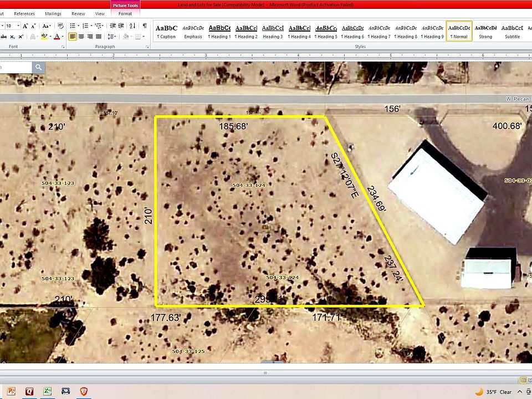
Task: Click the Font Color red swatch button
Action: coord(57,37)
